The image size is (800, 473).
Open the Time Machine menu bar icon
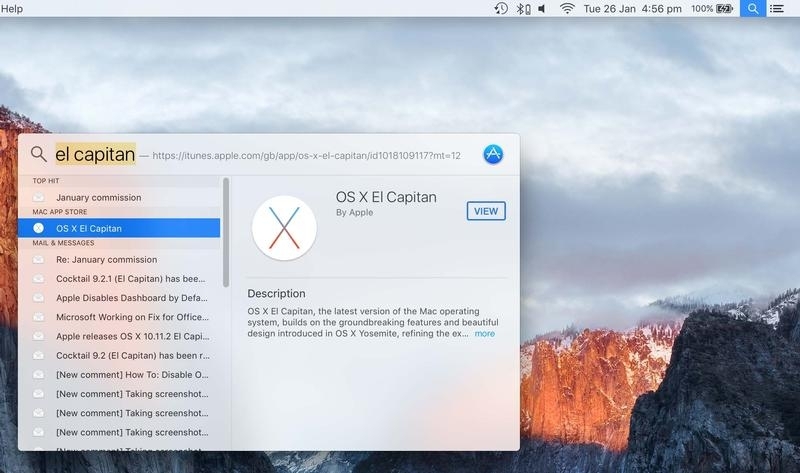501,8
